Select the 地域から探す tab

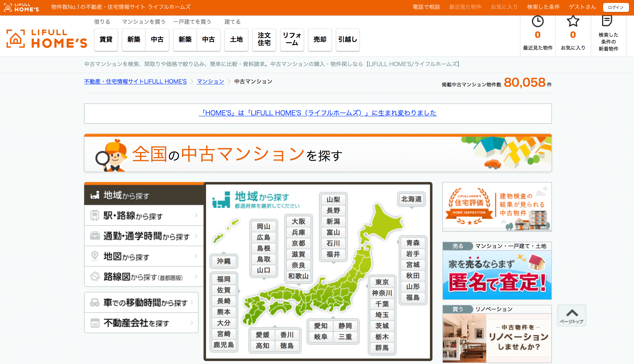coord(144,195)
